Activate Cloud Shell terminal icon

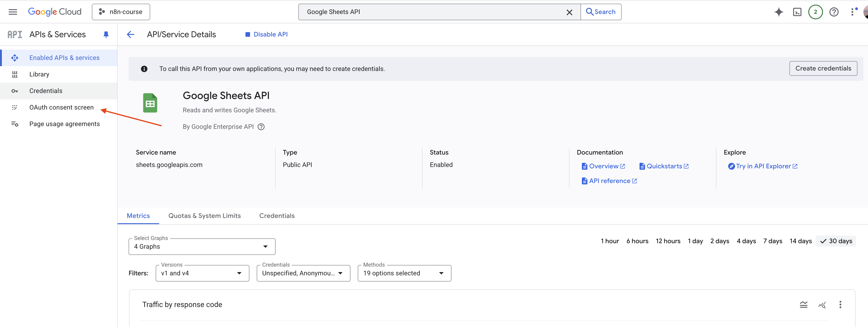[x=797, y=12]
